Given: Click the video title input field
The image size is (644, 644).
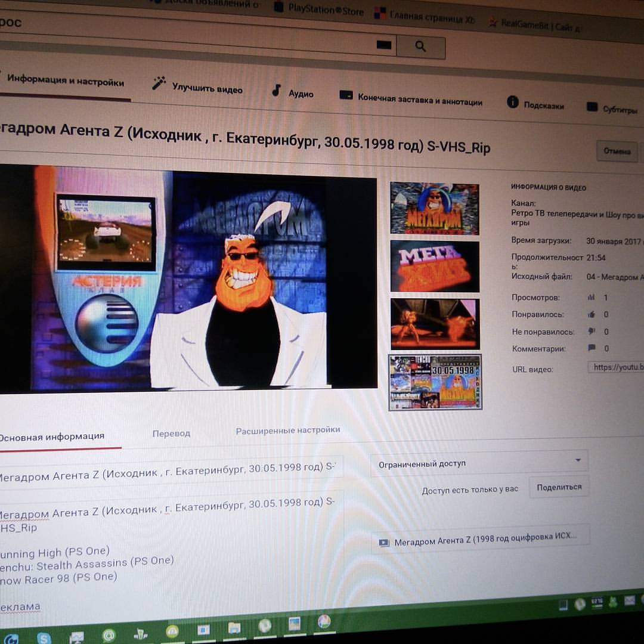Looking at the screenshot, I should [x=172, y=472].
